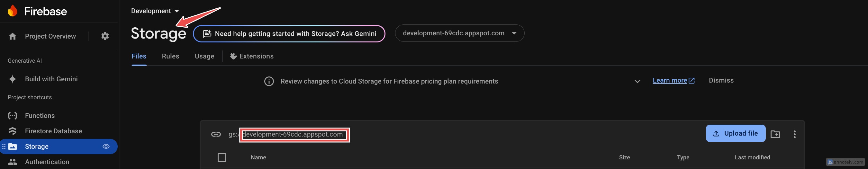This screenshot has height=169, width=868.
Task: Click the Ask Gemini storage help button
Action: [x=289, y=34]
